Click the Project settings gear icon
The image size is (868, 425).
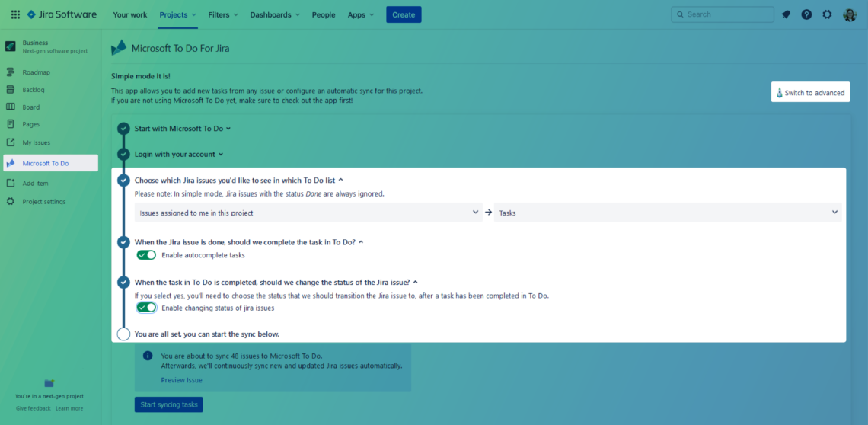click(11, 202)
